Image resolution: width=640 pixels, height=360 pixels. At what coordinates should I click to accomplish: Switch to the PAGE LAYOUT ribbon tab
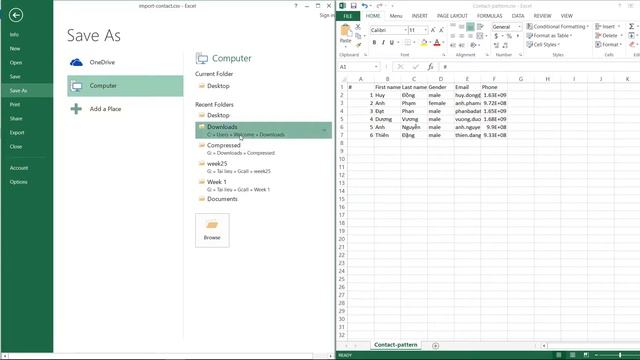[452, 16]
